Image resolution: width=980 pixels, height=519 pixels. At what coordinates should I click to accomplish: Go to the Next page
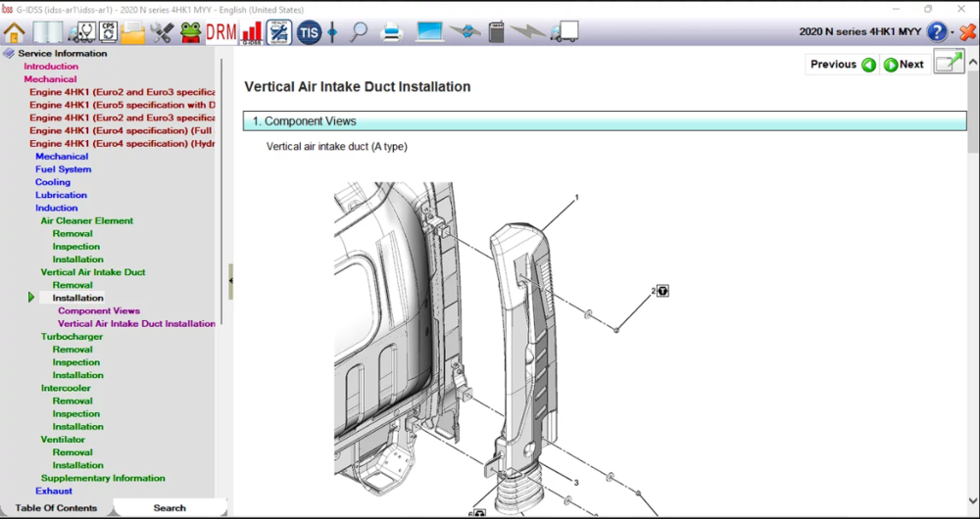tap(904, 65)
